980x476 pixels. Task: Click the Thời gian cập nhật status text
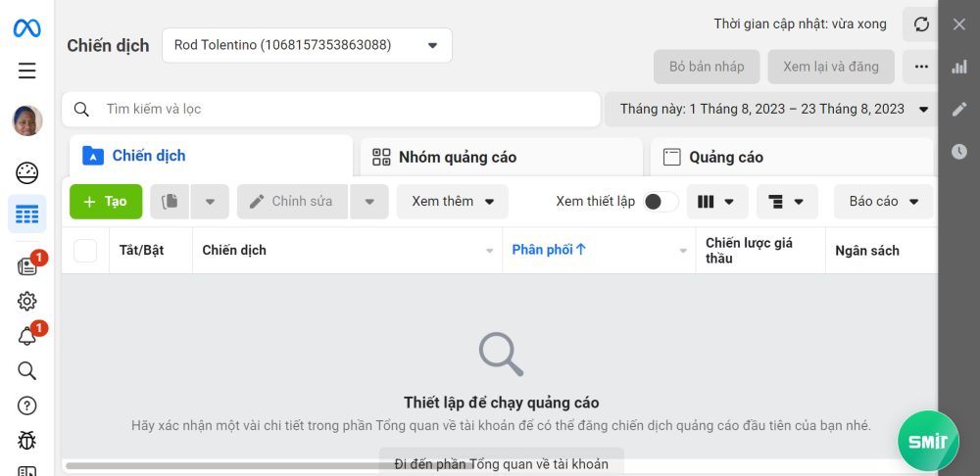800,24
